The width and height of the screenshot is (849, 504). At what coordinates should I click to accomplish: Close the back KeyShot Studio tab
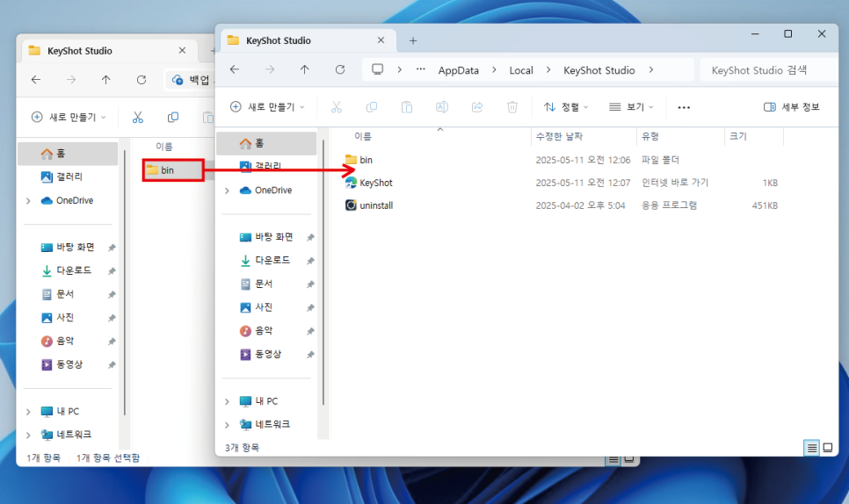click(x=182, y=50)
